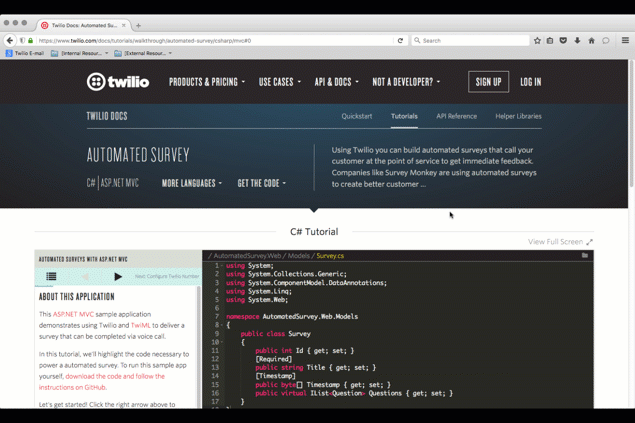Expand the Use Cases menu
The height and width of the screenshot is (423, 635).
[x=280, y=82]
